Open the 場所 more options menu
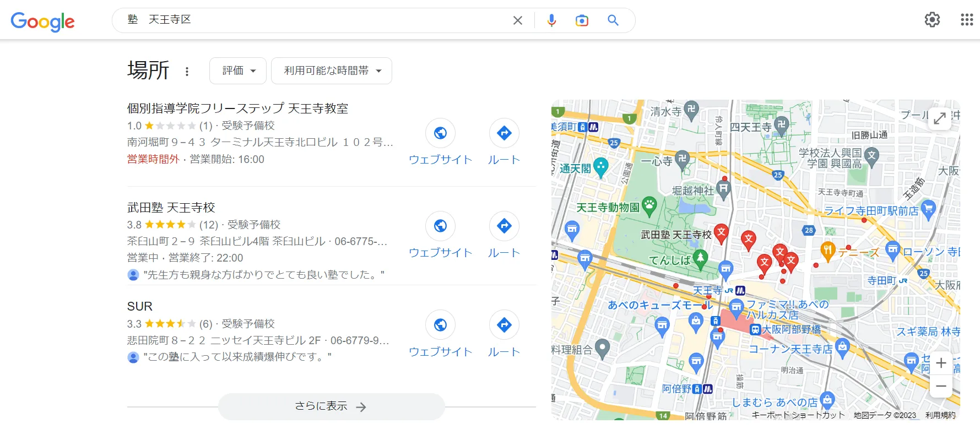The width and height of the screenshot is (980, 440). pyautogui.click(x=187, y=72)
